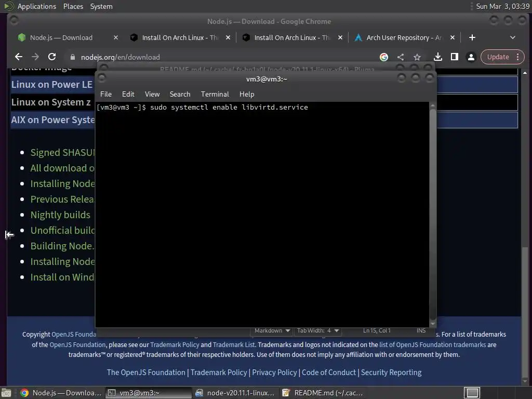The height and width of the screenshot is (399, 532).
Task: Switch to Node.js Chrome taskbar entry
Action: coord(61,393)
